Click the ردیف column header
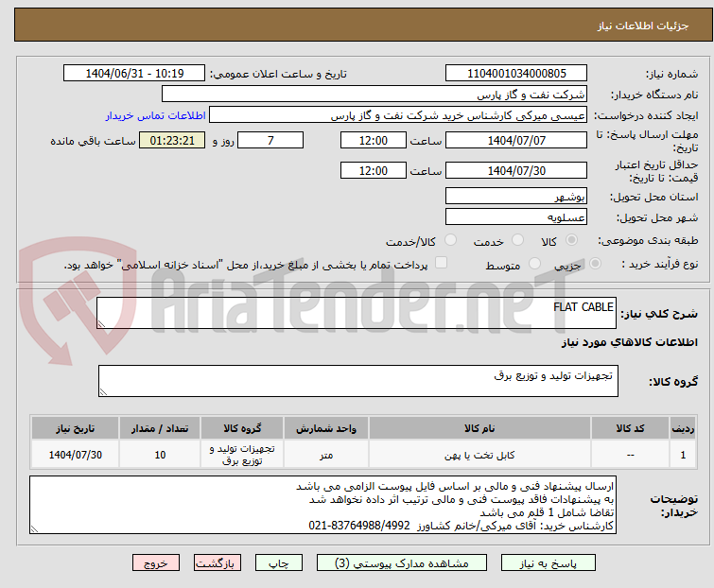This screenshot has height=588, width=714. (x=683, y=428)
